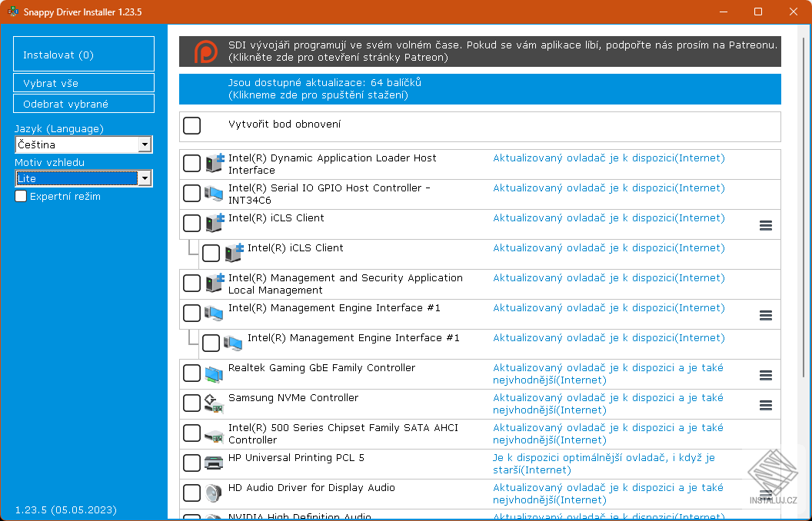
Task: Tick the Intel Dynamic Application Loader checkbox
Action: pyautogui.click(x=191, y=164)
